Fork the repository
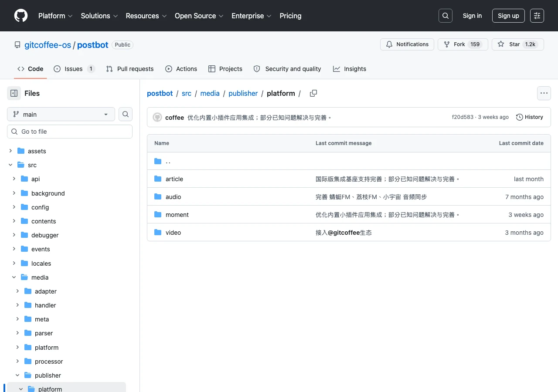The width and height of the screenshot is (558, 392). 462,44
